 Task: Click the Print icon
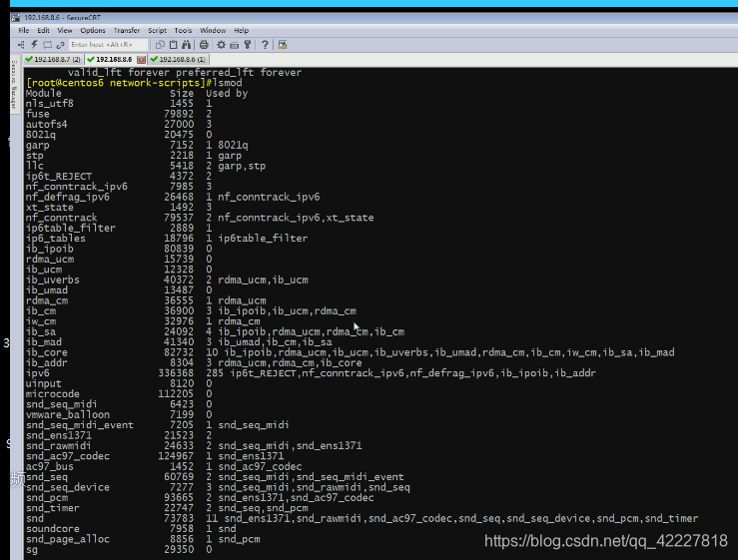click(x=204, y=45)
